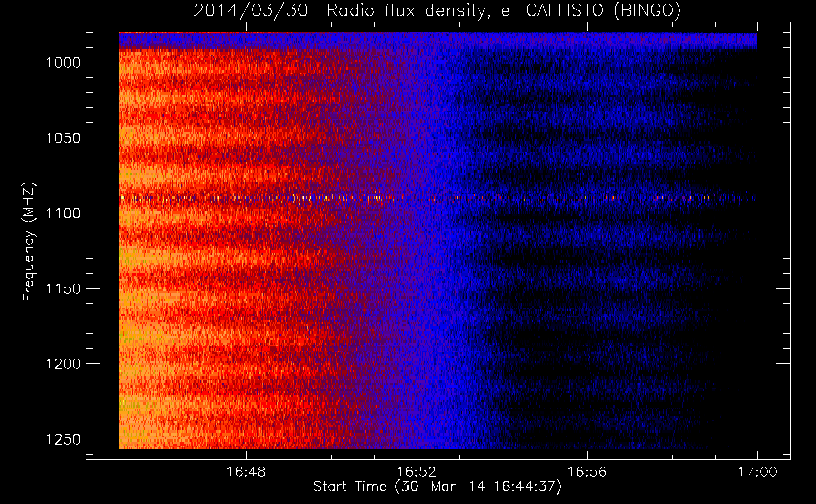Viewport: 816px width, 504px height.
Task: Select the 1250 frequency axis label
Action: pos(63,439)
